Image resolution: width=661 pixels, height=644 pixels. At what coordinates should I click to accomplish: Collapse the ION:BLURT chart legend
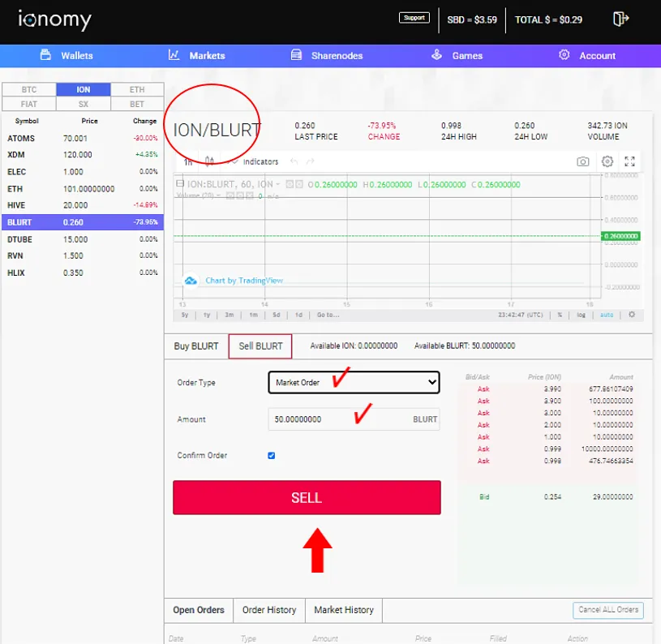[x=180, y=184]
